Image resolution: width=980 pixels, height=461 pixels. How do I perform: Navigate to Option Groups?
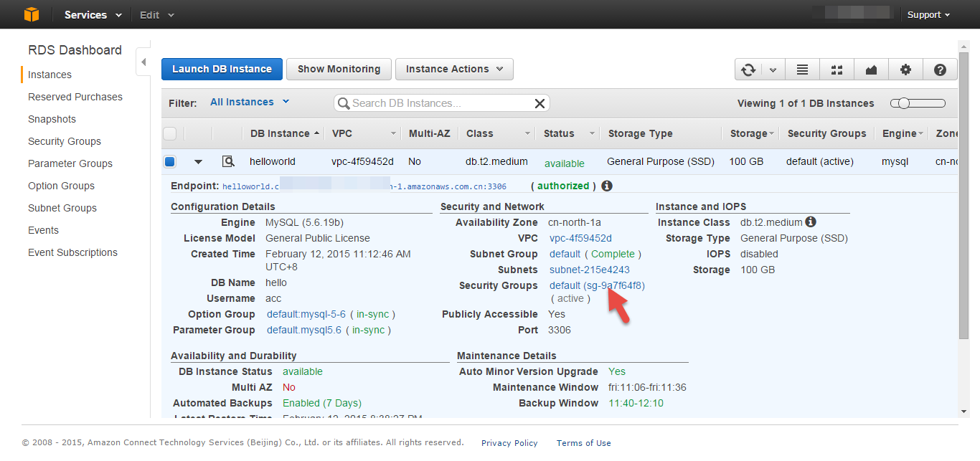coord(62,186)
